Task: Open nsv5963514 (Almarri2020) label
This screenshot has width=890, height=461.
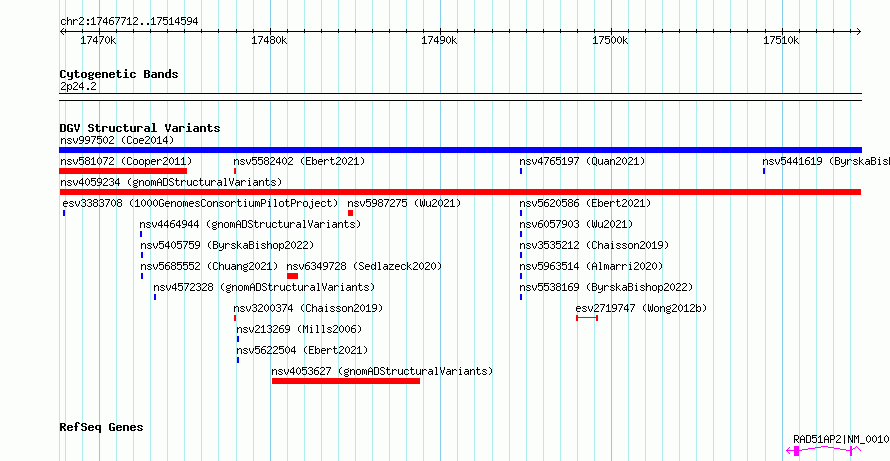Action: [591, 266]
